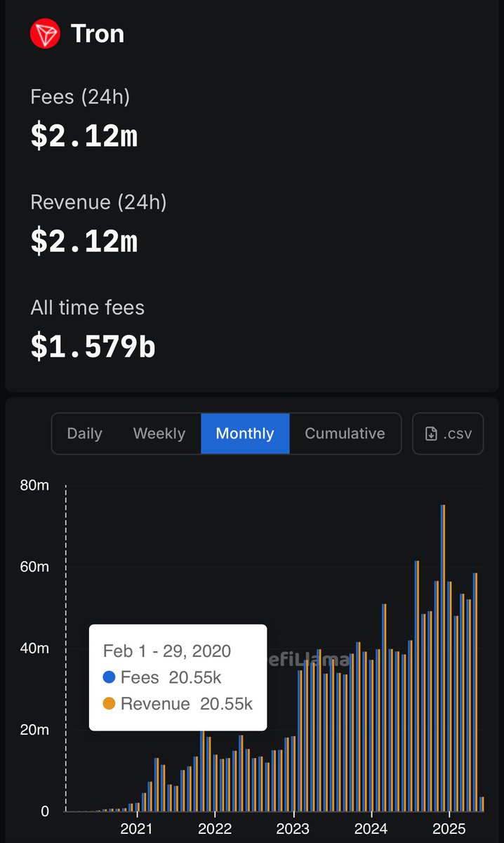Click the orange Revenue legend dot in tooltip
Screen dimensions: 504x843
[x=109, y=704]
